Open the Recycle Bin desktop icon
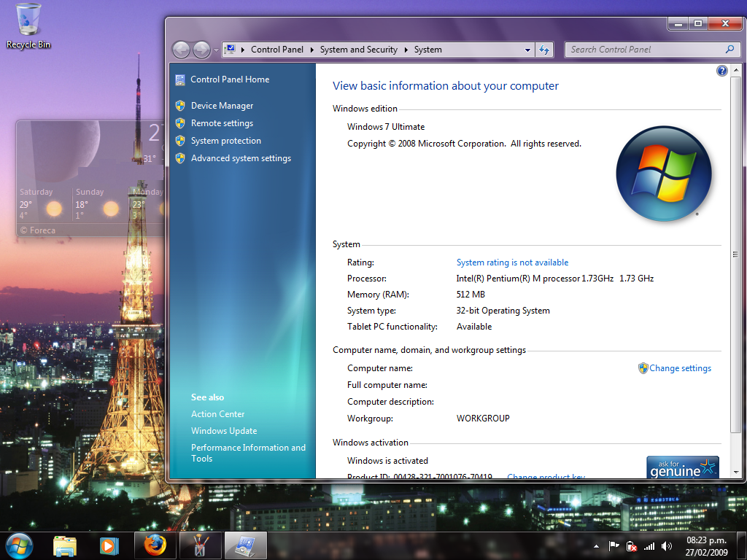The width and height of the screenshot is (747, 560). pos(28,26)
